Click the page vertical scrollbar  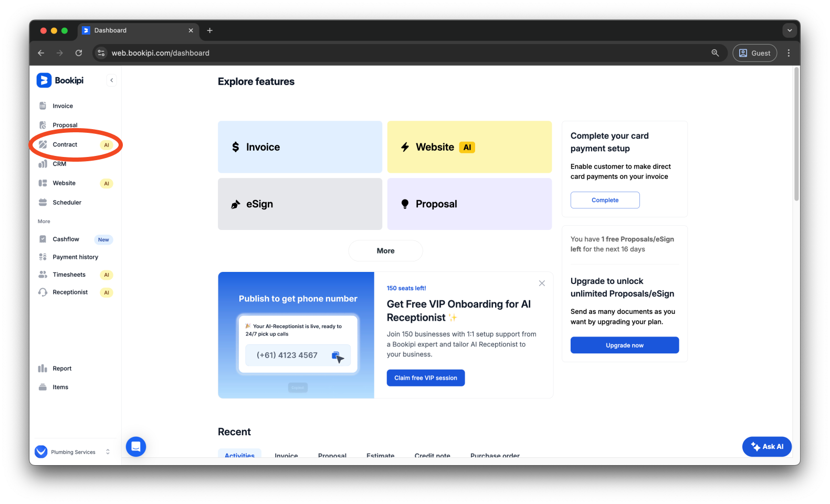click(796, 134)
